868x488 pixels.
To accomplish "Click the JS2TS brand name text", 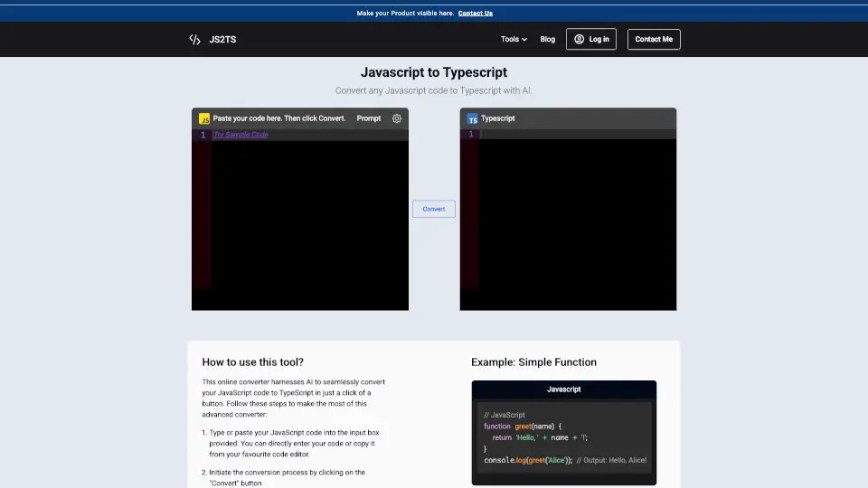I will tap(222, 40).
